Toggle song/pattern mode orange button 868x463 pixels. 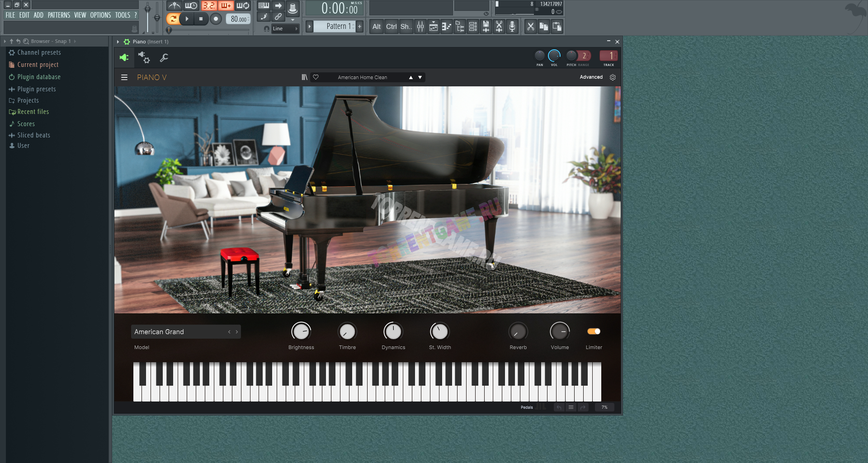click(173, 19)
